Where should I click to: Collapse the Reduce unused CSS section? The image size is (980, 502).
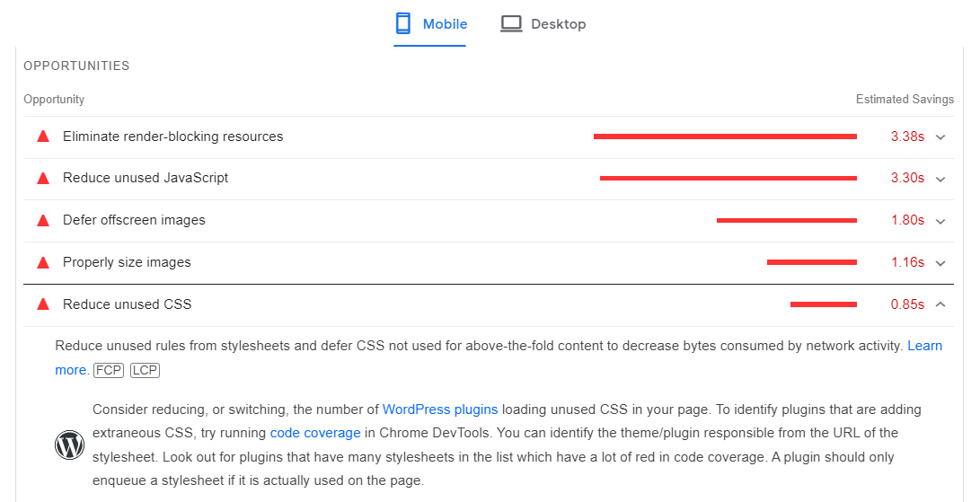pos(940,304)
